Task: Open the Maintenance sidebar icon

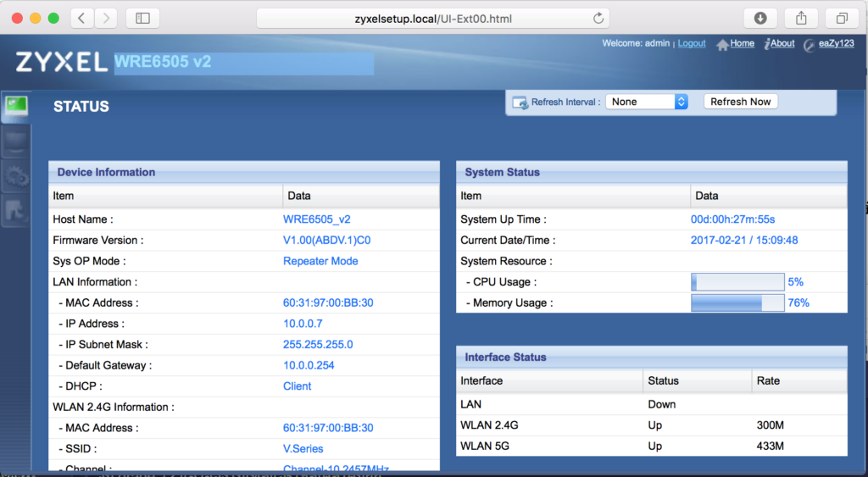Action: click(16, 211)
